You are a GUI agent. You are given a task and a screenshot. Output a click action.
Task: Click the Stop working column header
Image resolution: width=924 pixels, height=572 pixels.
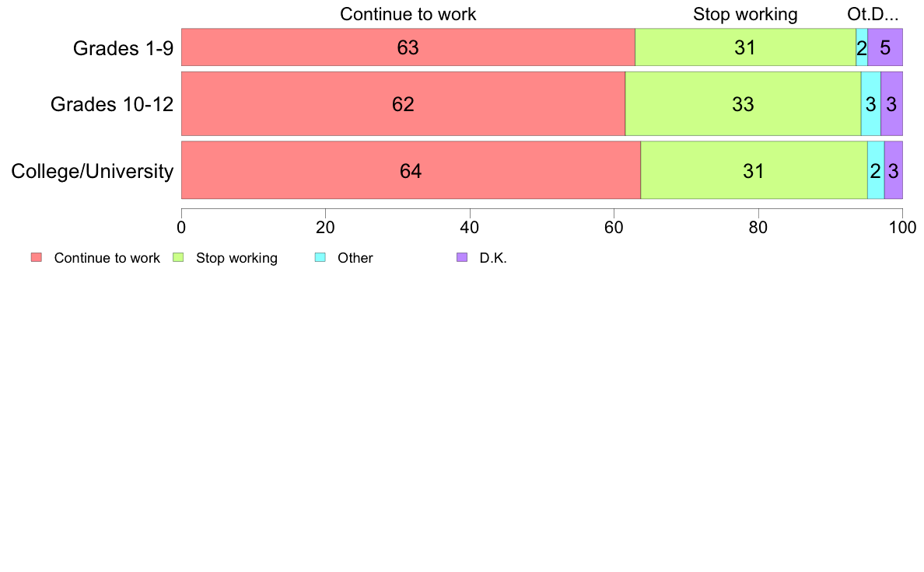tap(745, 14)
